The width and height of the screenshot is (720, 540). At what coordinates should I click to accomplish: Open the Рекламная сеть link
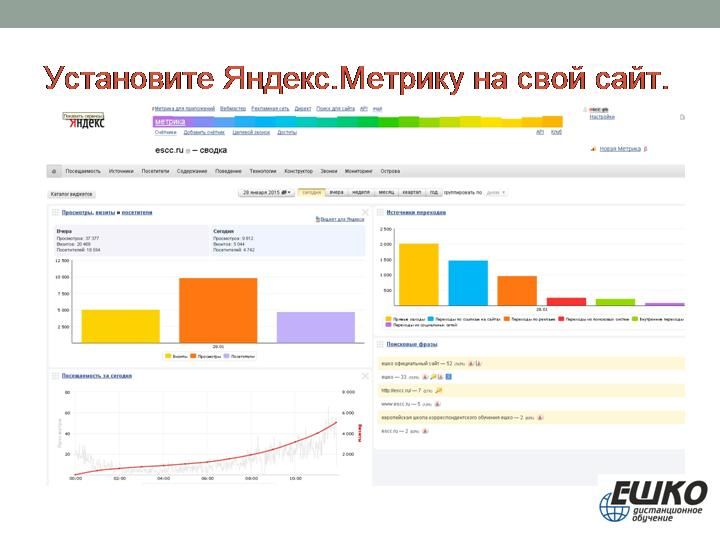[x=270, y=109]
